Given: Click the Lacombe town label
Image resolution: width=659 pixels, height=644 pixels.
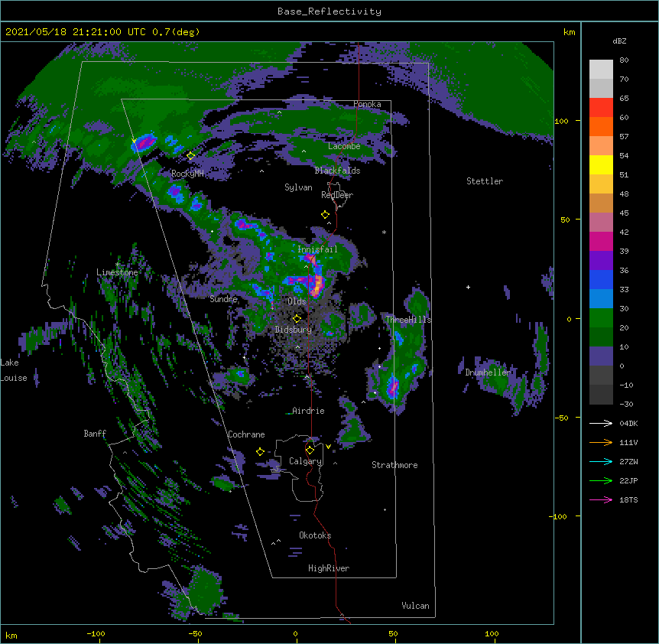Looking at the screenshot, I should (344, 146).
